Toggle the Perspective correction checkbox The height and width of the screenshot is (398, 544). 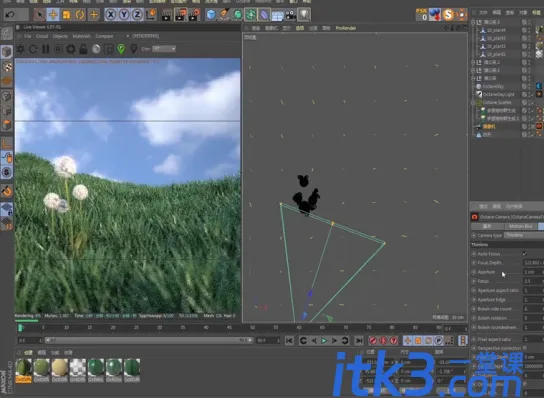click(x=525, y=348)
